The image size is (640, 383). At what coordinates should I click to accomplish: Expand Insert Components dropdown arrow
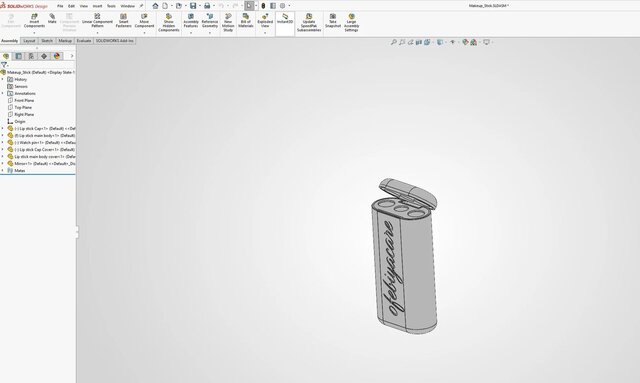[34, 33]
